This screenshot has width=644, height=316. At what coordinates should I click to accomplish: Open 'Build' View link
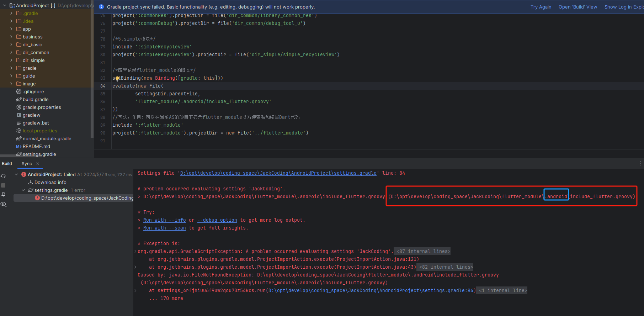(578, 7)
